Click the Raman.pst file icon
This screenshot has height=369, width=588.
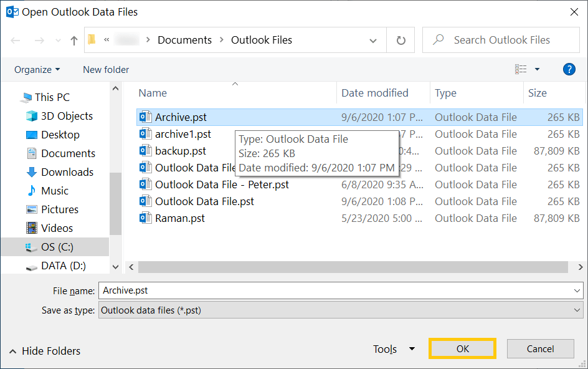click(146, 218)
